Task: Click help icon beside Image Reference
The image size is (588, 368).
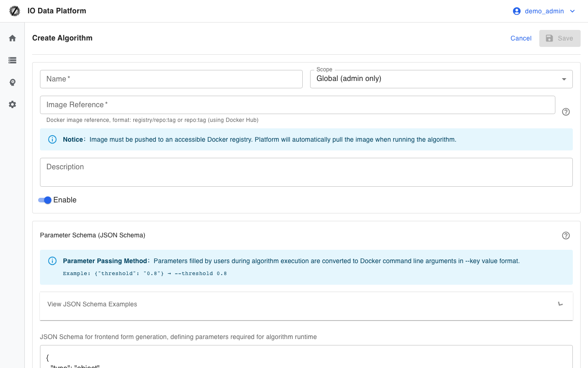Action: click(x=566, y=112)
